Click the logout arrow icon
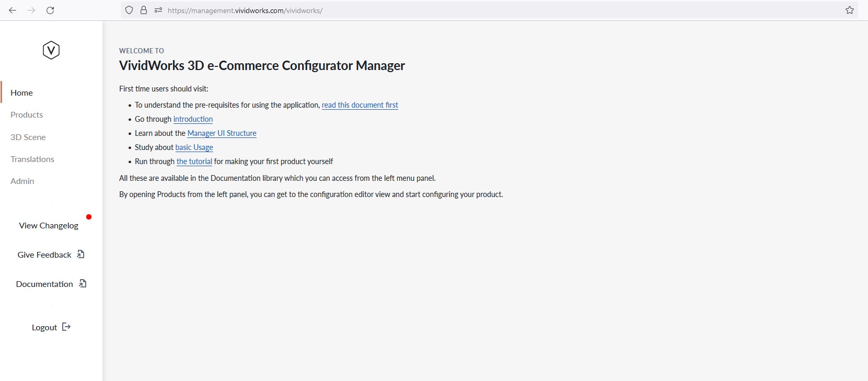This screenshot has height=381, width=868. click(x=66, y=327)
